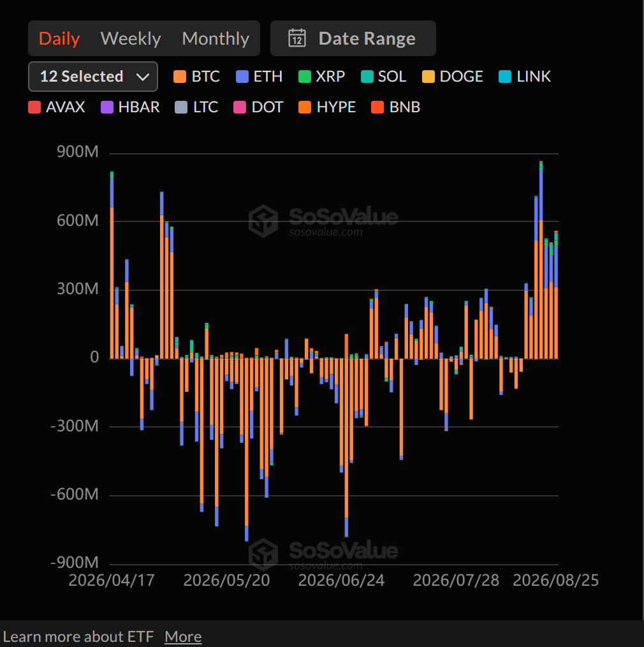The image size is (644, 647).
Task: Open the 12 Selected dropdown
Action: [93, 77]
